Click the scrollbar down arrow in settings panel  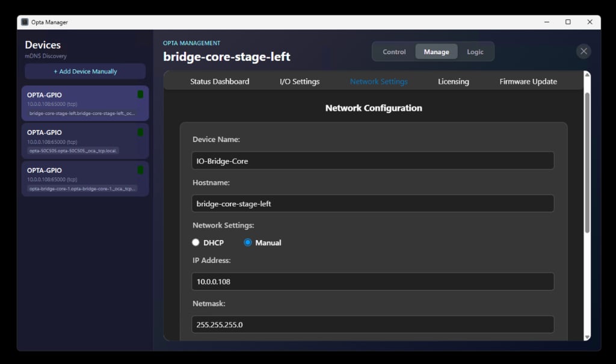click(x=587, y=338)
